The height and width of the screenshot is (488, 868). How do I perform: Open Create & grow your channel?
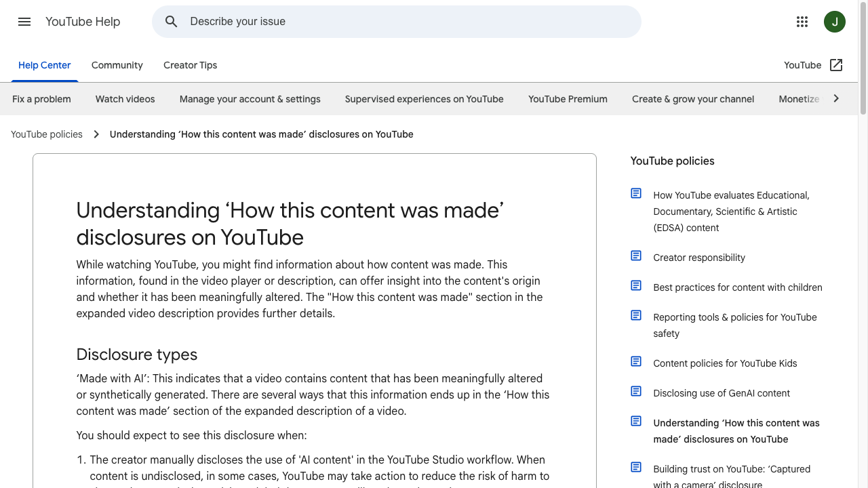693,99
